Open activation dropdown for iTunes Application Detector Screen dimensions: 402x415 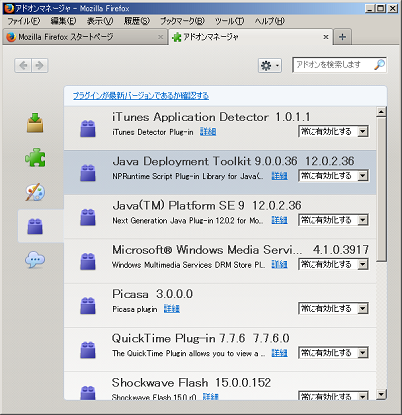333,131
